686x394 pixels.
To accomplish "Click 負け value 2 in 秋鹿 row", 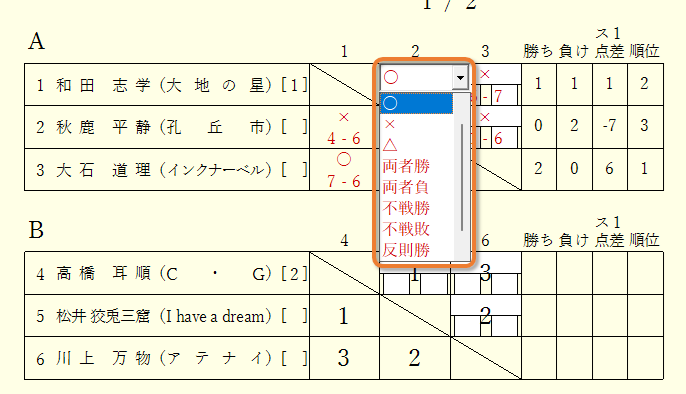I will click(x=574, y=126).
